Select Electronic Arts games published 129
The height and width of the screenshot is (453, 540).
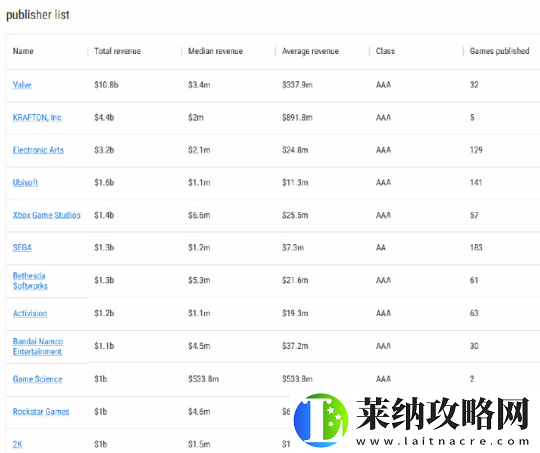476,150
